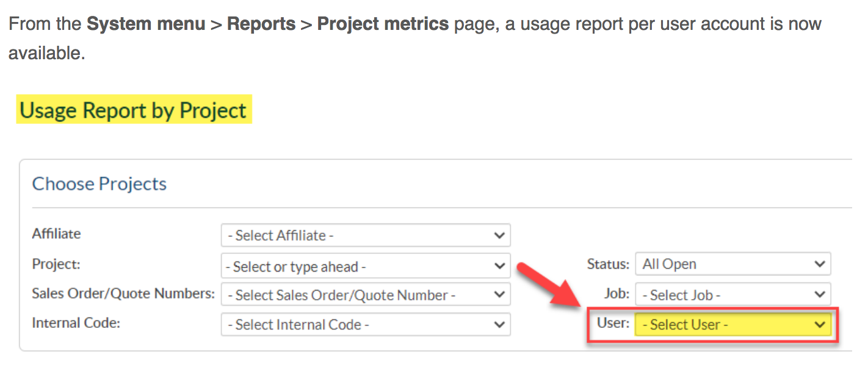This screenshot has height=370, width=868.
Task: Open the Select Affiliate dropdown
Action: (366, 235)
